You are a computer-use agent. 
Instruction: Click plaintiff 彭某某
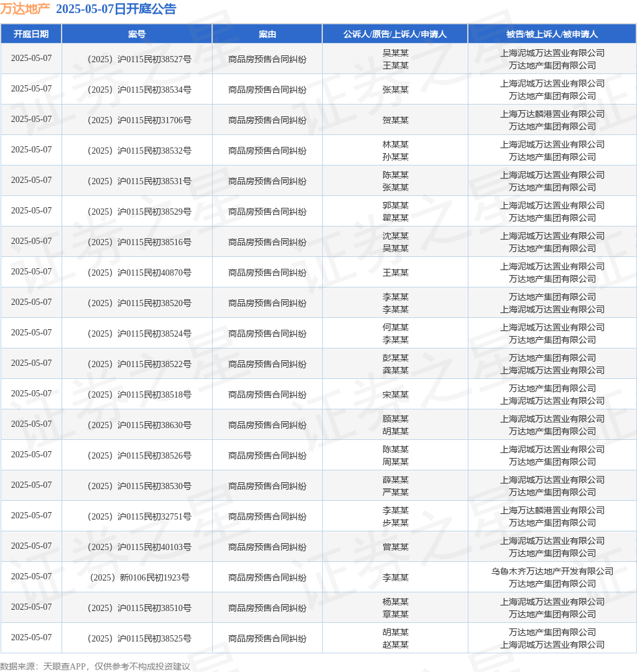[x=396, y=357]
